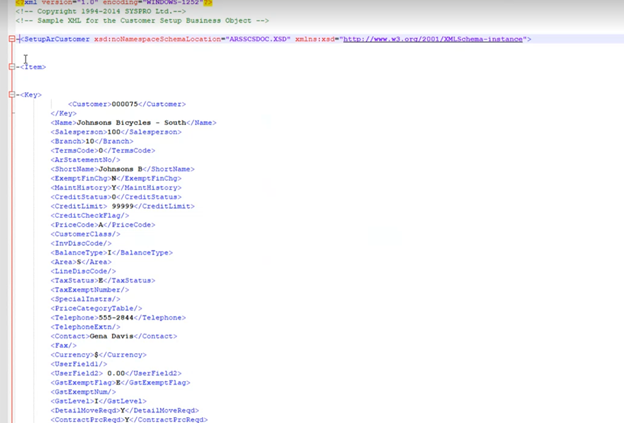624x423 pixels.
Task: Click the Sample XML comment line
Action: pyautogui.click(x=142, y=20)
